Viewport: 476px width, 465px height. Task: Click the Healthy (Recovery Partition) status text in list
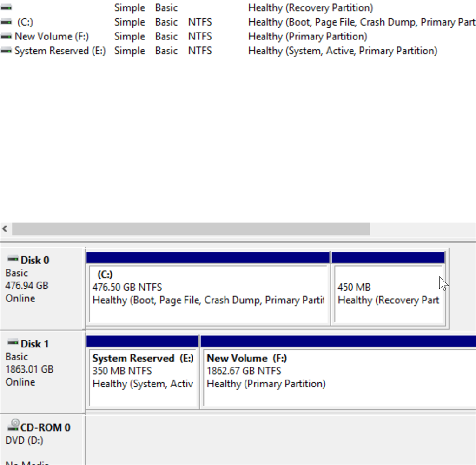[x=311, y=7]
